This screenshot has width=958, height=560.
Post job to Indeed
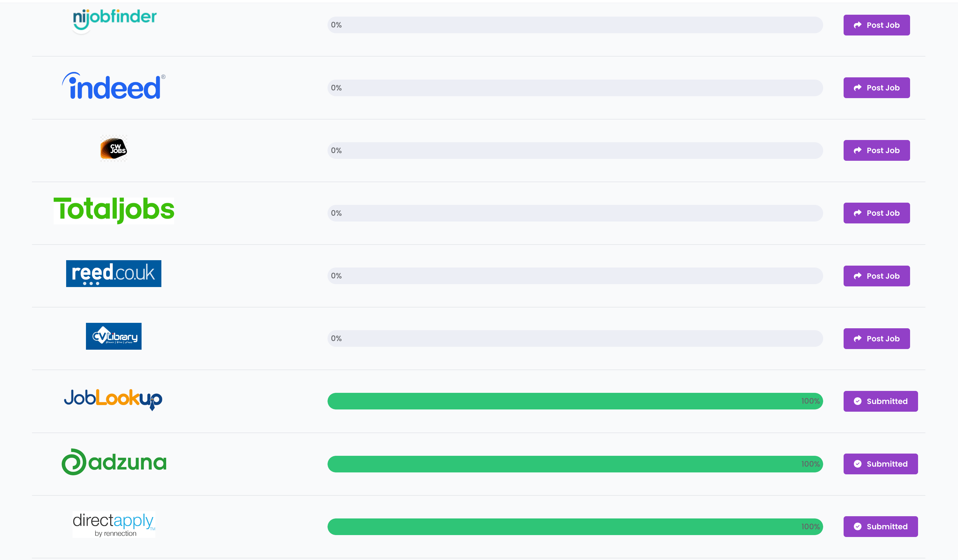pyautogui.click(x=876, y=88)
